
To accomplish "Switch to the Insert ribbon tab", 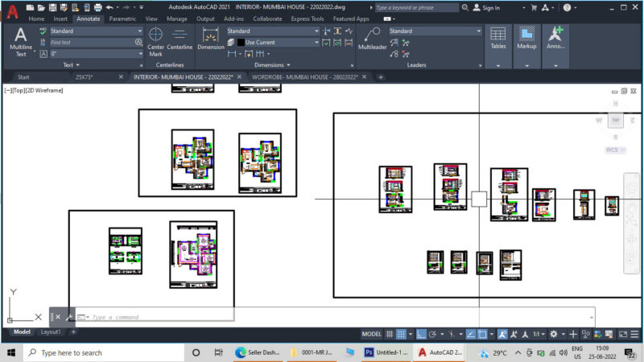I will point(60,19).
